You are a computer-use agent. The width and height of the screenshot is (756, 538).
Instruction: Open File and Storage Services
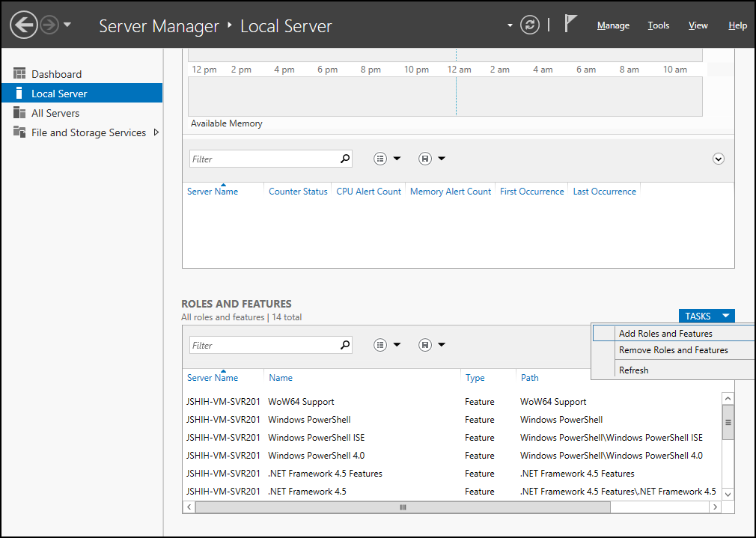[82, 132]
